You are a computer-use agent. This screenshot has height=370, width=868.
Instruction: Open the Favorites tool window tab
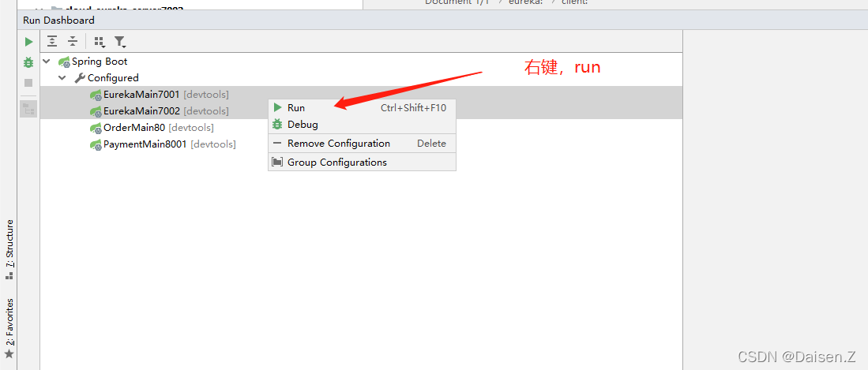pyautogui.click(x=9, y=328)
